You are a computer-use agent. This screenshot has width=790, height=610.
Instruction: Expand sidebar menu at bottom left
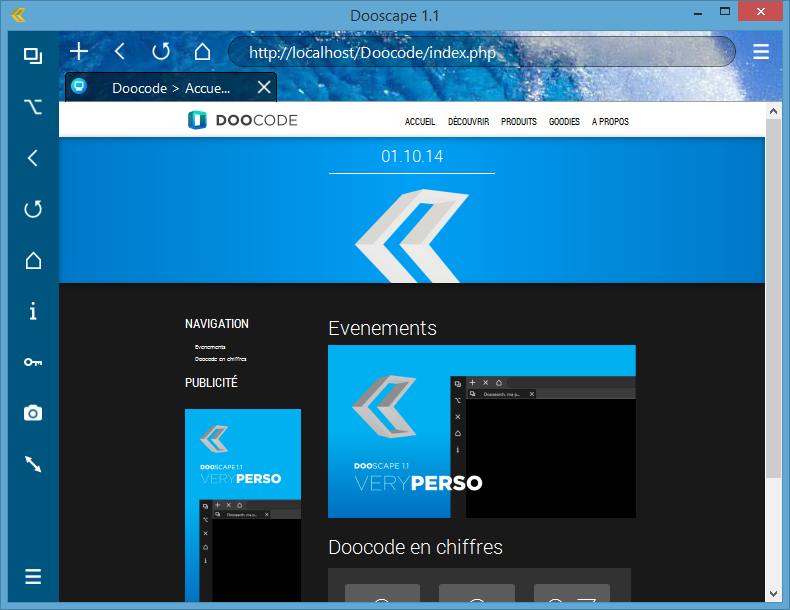[33, 576]
